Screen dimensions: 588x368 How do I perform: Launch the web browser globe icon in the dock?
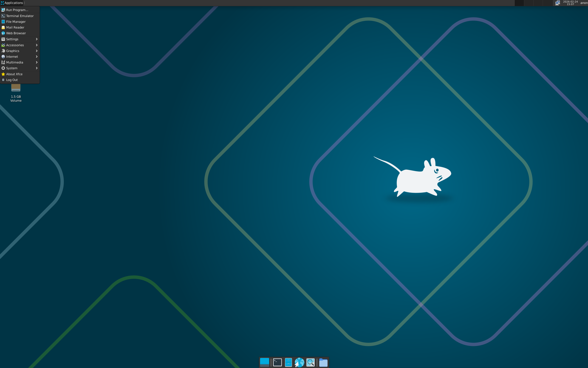pyautogui.click(x=299, y=362)
